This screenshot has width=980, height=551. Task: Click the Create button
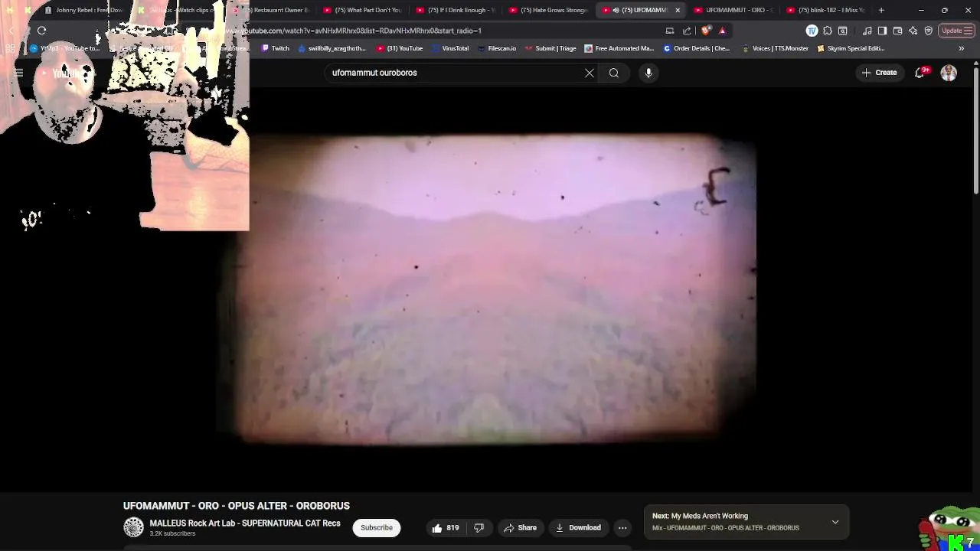(x=879, y=73)
